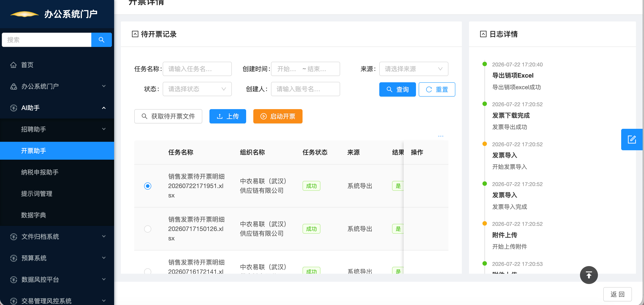This screenshot has width=644, height=305.
Task: Expand the 招聘助手 submenu chevron
Action: [x=104, y=129]
